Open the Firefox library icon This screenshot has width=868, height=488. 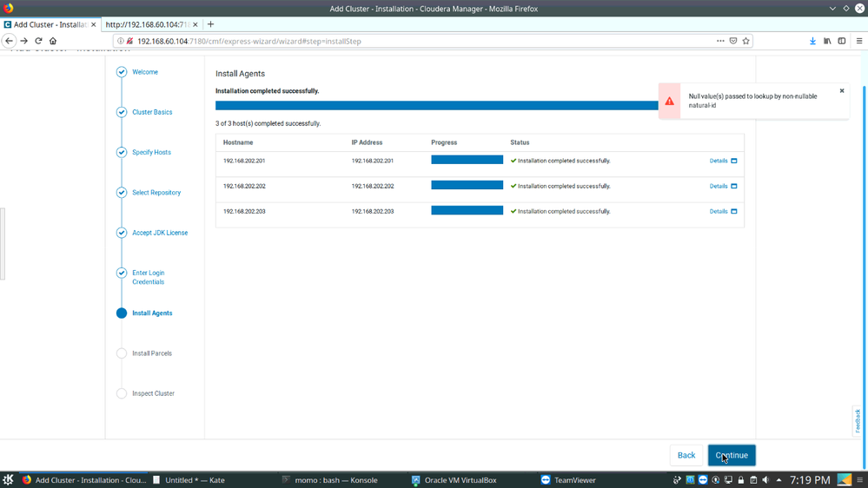click(x=827, y=41)
